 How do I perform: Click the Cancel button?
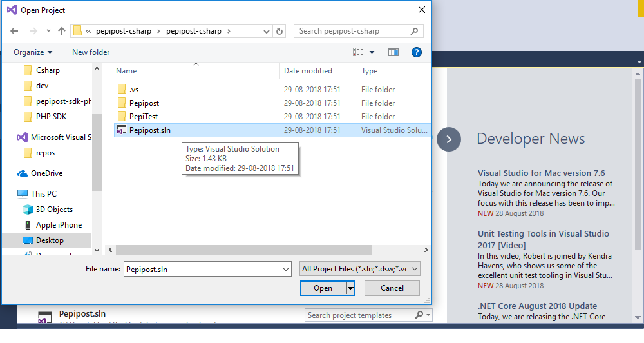tap(392, 288)
